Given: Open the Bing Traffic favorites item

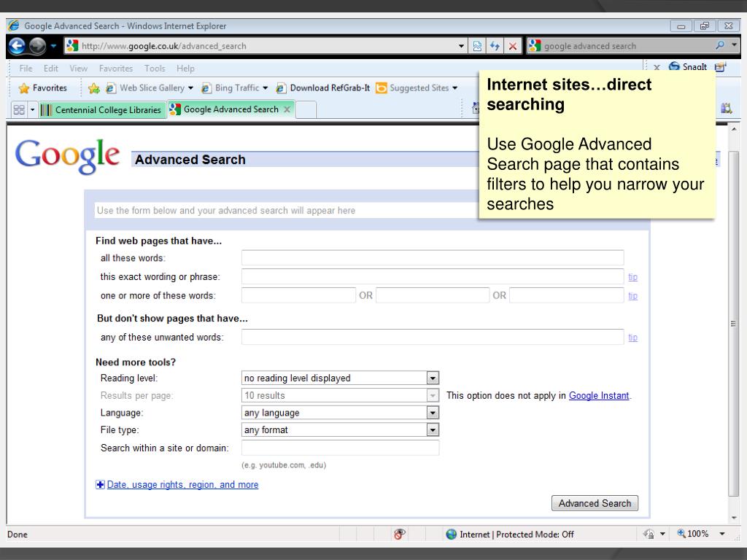Looking at the screenshot, I should 234,88.
